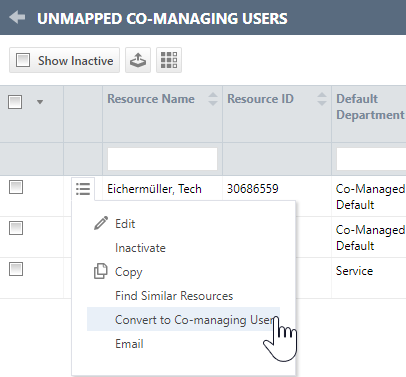406x377 pixels.
Task: Sort by Resource ID using the sort arrows
Action: point(322,99)
